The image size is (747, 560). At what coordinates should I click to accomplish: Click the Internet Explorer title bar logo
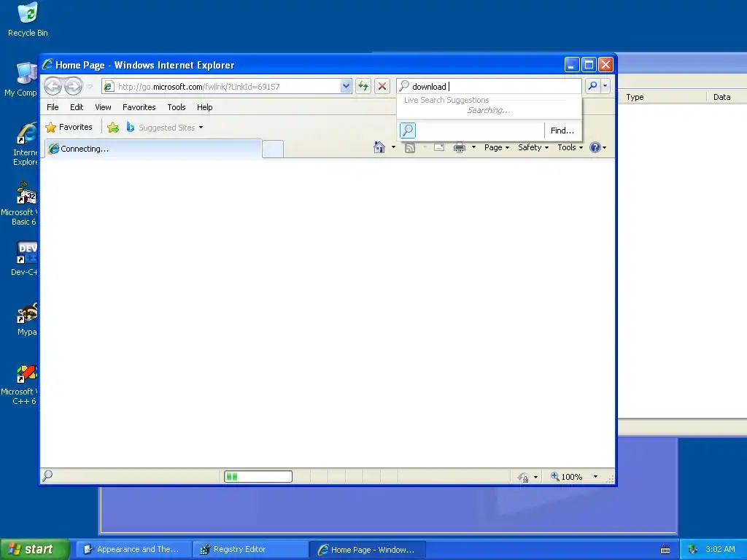click(47, 64)
